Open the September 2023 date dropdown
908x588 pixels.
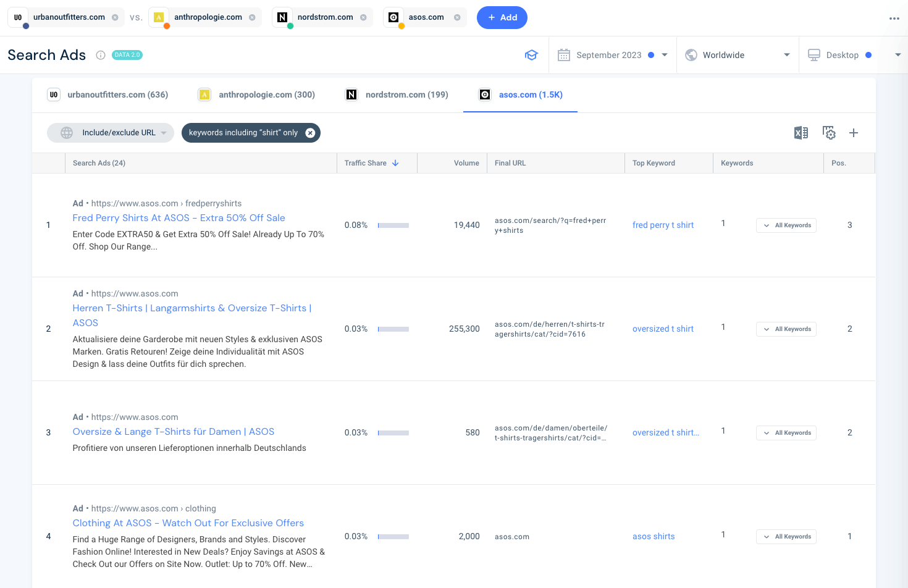click(x=665, y=54)
